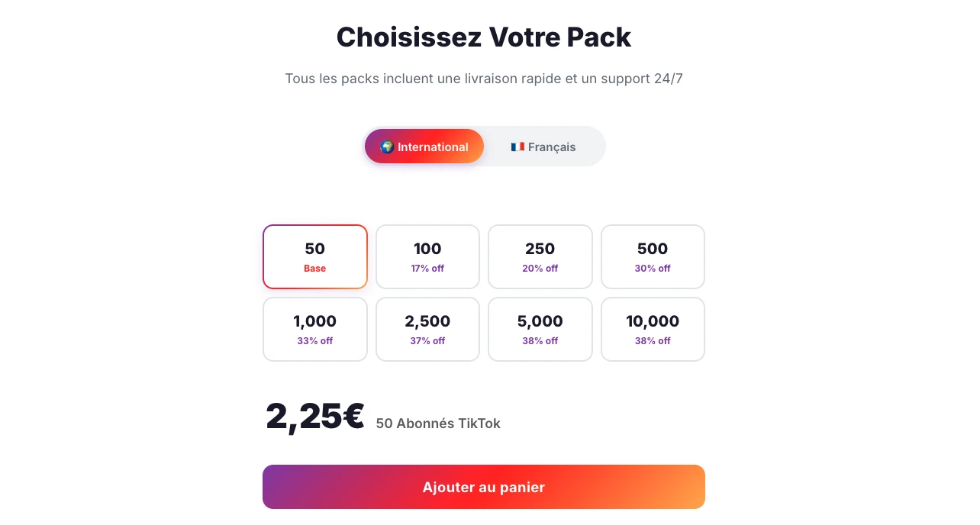This screenshot has width=980, height=525.
Task: Click the 24/7 support subtitle text
Action: click(x=484, y=79)
